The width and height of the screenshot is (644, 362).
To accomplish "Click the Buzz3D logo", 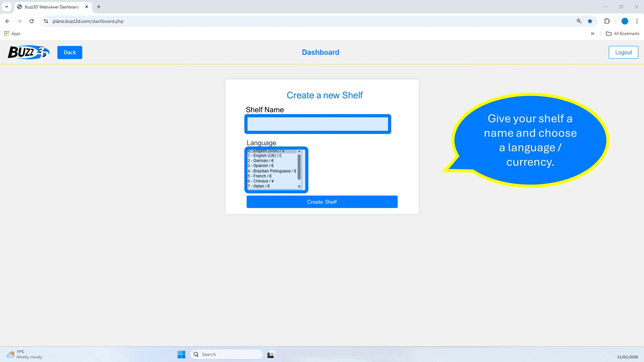I will point(28,52).
